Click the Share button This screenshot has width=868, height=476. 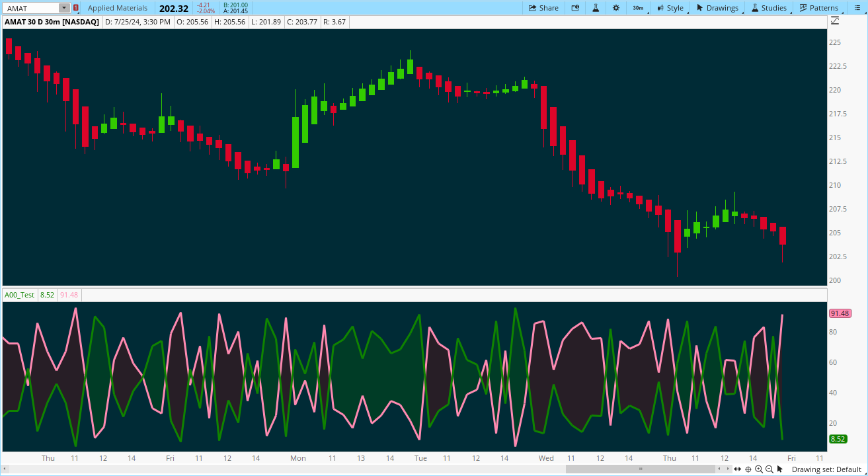tap(543, 8)
